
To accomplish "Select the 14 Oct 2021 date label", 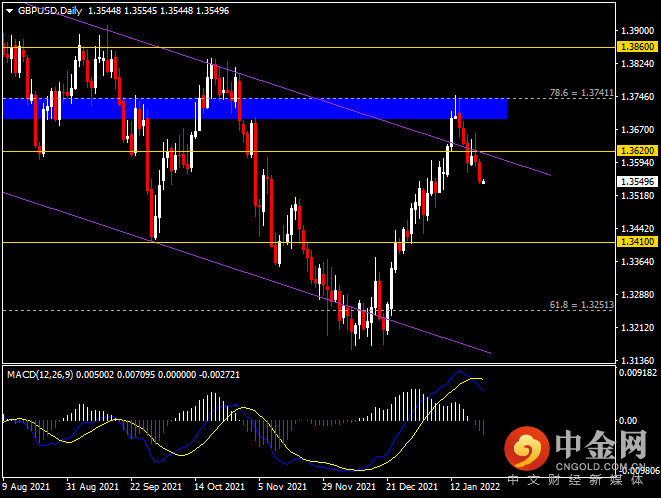I will pos(219,487).
